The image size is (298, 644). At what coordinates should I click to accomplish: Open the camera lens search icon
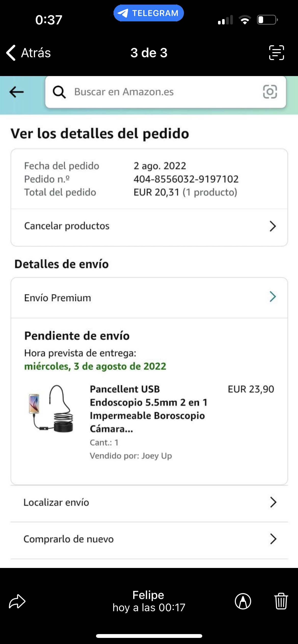pos(270,92)
